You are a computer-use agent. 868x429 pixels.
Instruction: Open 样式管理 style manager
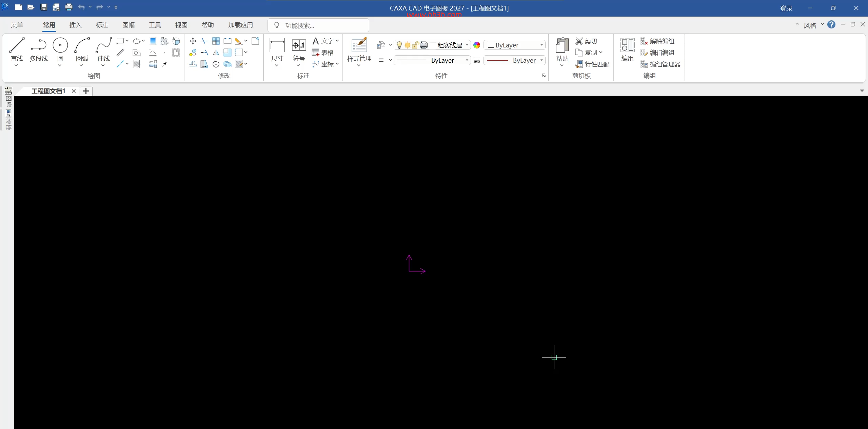click(x=359, y=49)
